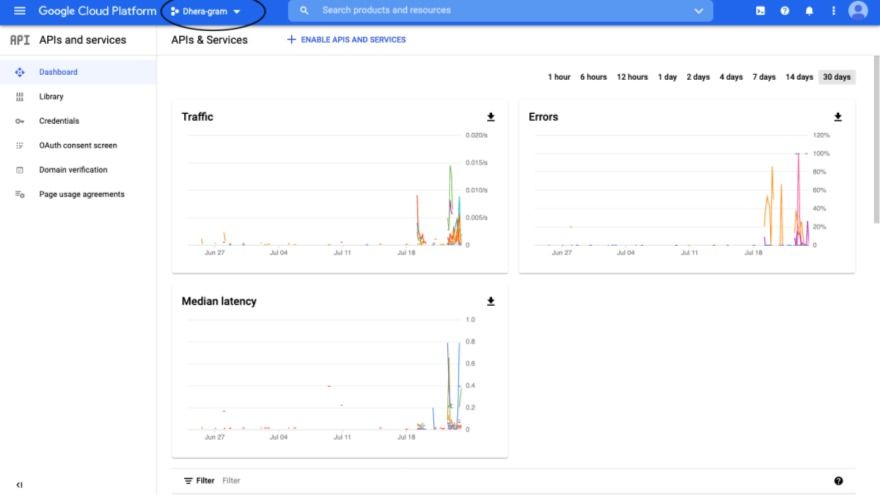The width and height of the screenshot is (880, 495).
Task: Click Enable APIs and Services
Action: [x=346, y=40]
